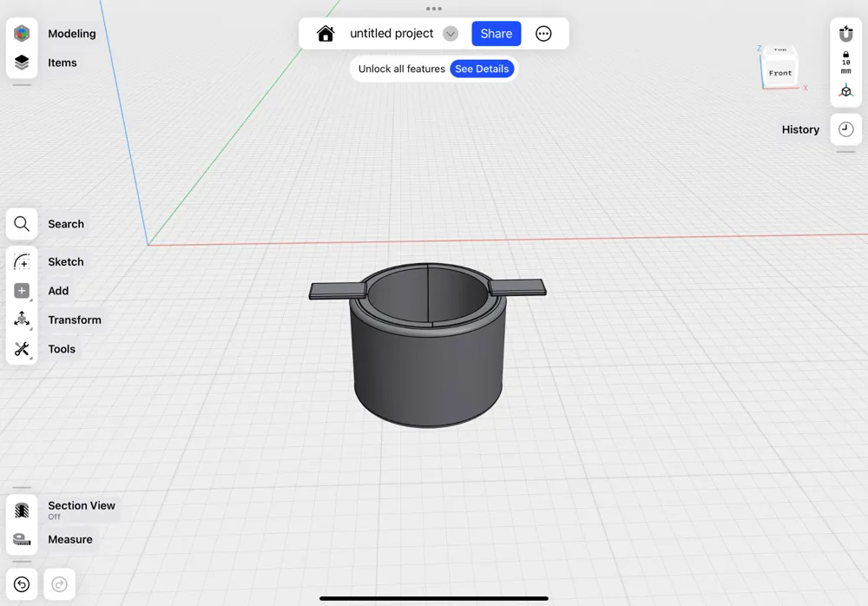Image resolution: width=868 pixels, height=606 pixels.
Task: Select the Front face of the view cube
Action: coord(780,73)
